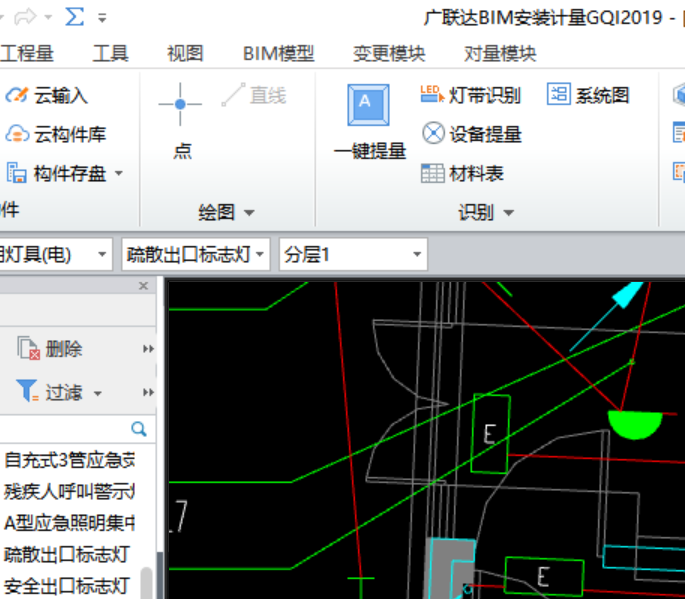685x599 pixels.
Task: Open the 变更模块 tab
Action: coord(389,53)
